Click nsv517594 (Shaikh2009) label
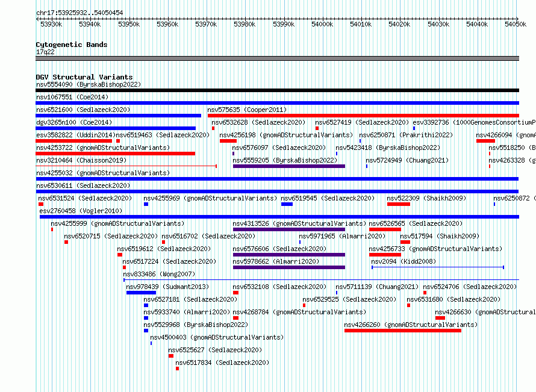This screenshot has height=392, width=536. [440, 236]
